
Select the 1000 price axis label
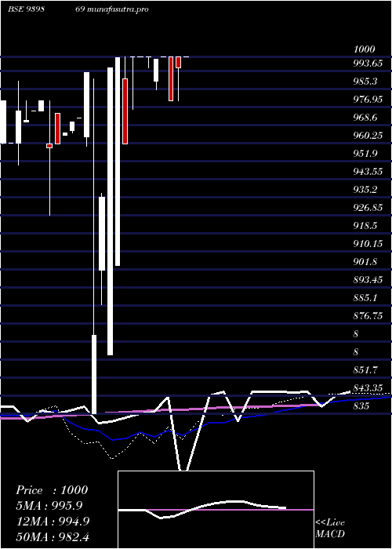point(364,49)
